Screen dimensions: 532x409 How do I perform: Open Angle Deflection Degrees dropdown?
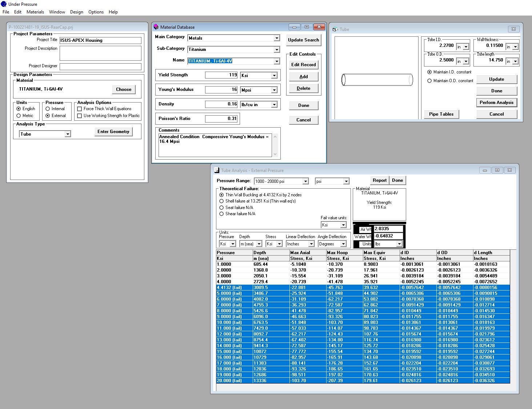(x=343, y=244)
